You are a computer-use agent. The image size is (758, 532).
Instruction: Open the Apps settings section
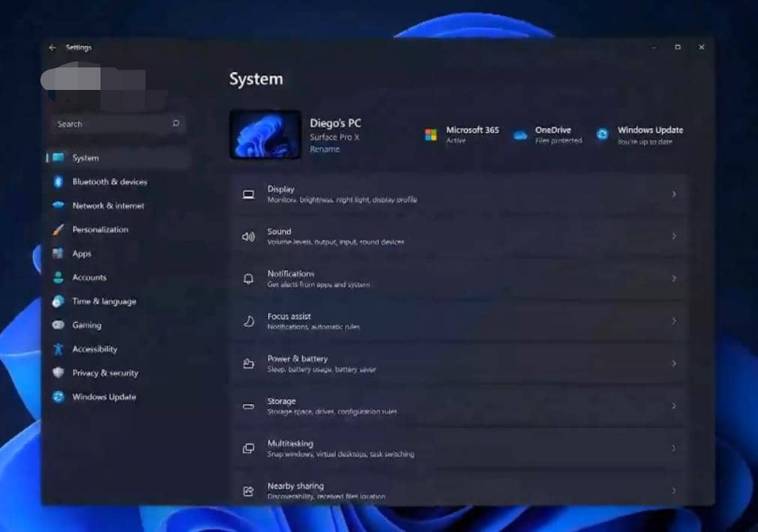(82, 254)
